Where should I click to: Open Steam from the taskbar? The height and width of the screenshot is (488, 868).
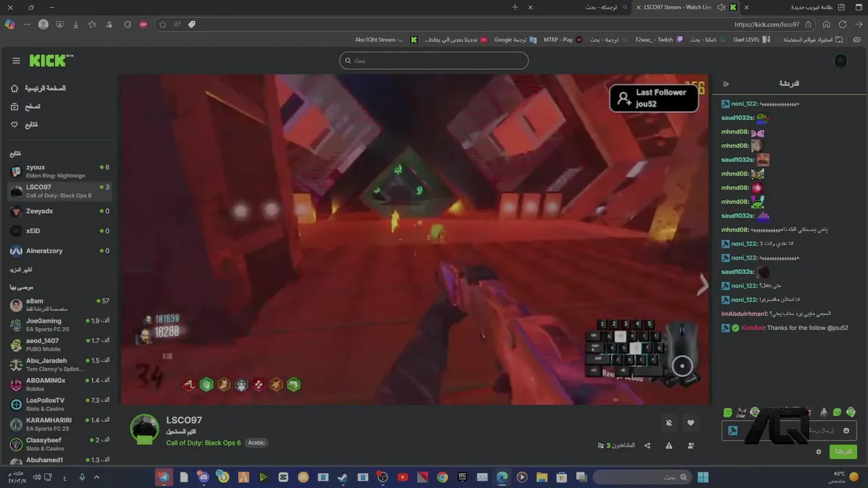[343, 477]
